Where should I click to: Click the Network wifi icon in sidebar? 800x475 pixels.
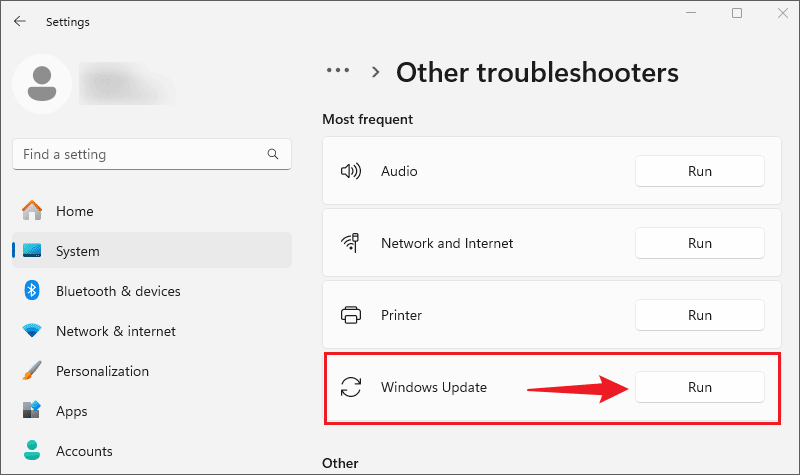tap(32, 331)
